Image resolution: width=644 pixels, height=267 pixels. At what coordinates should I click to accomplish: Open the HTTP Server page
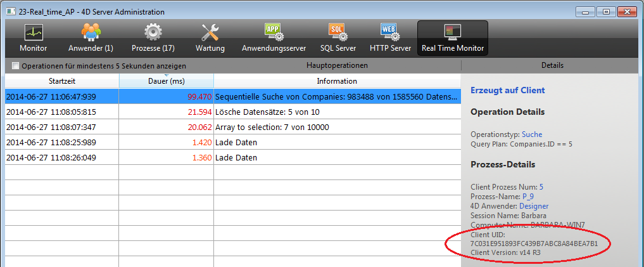tap(390, 38)
